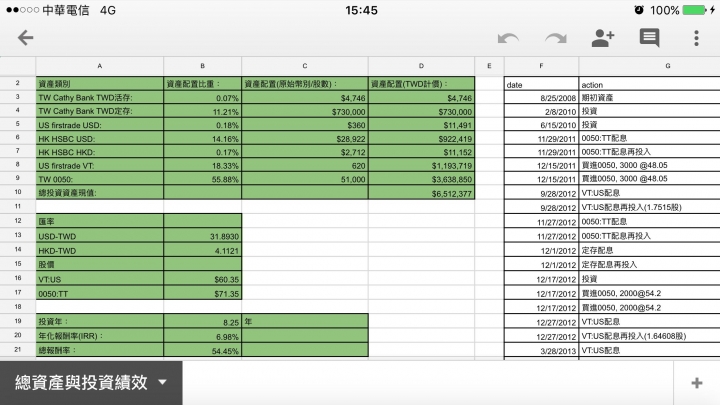The width and height of the screenshot is (720, 405).
Task: Select the $71.35 price cell
Action: pos(202,293)
